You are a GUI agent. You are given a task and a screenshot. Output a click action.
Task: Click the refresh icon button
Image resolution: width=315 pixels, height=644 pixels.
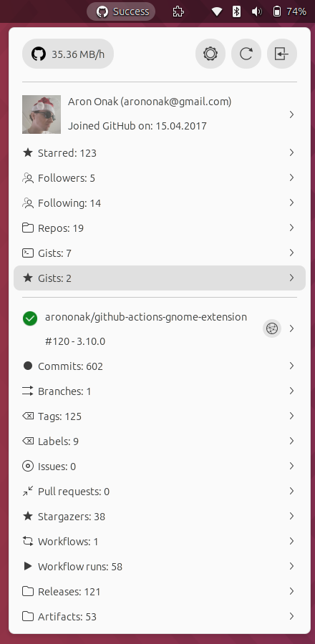tap(246, 54)
